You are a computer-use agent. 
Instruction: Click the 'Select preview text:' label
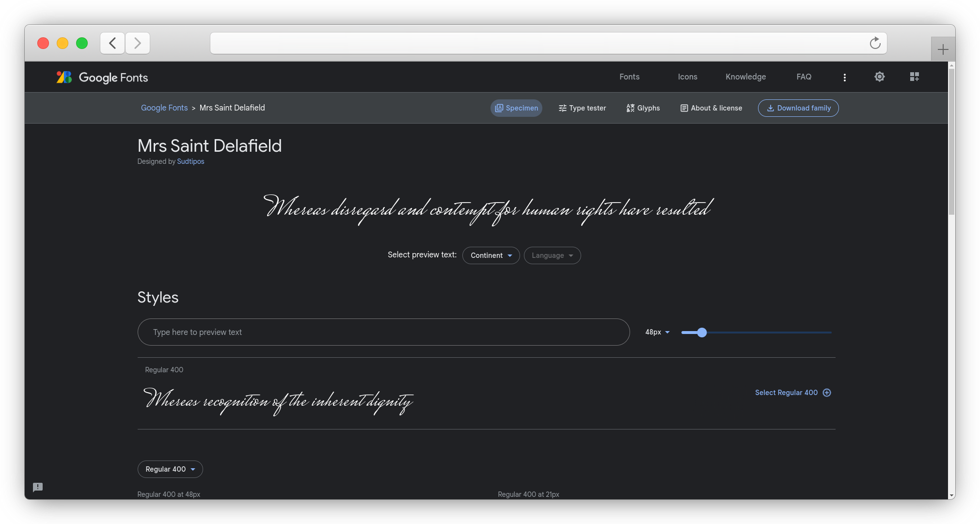pyautogui.click(x=422, y=255)
